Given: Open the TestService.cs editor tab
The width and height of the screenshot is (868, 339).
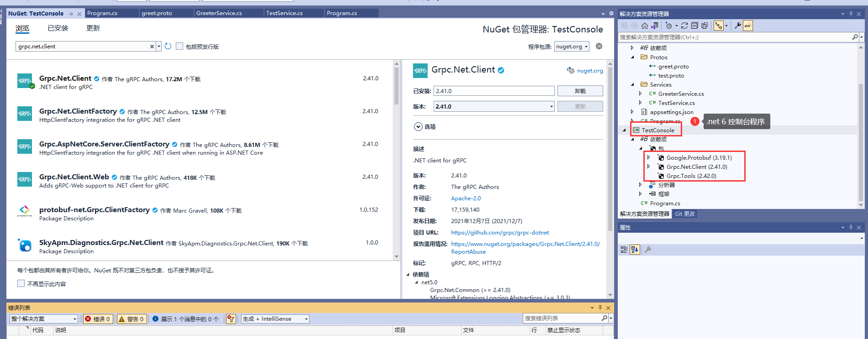Looking at the screenshot, I should click(x=294, y=13).
